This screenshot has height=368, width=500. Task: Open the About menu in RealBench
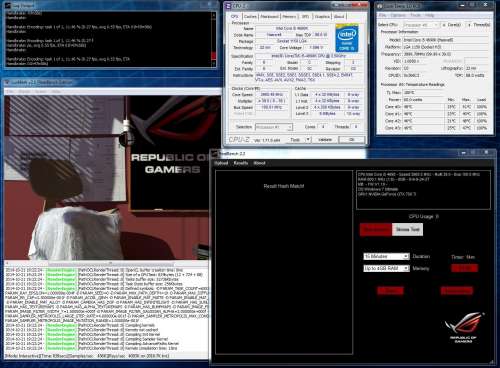259,163
